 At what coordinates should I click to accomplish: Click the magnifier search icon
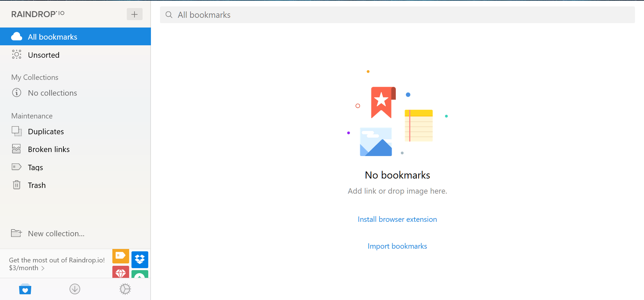pyautogui.click(x=169, y=15)
